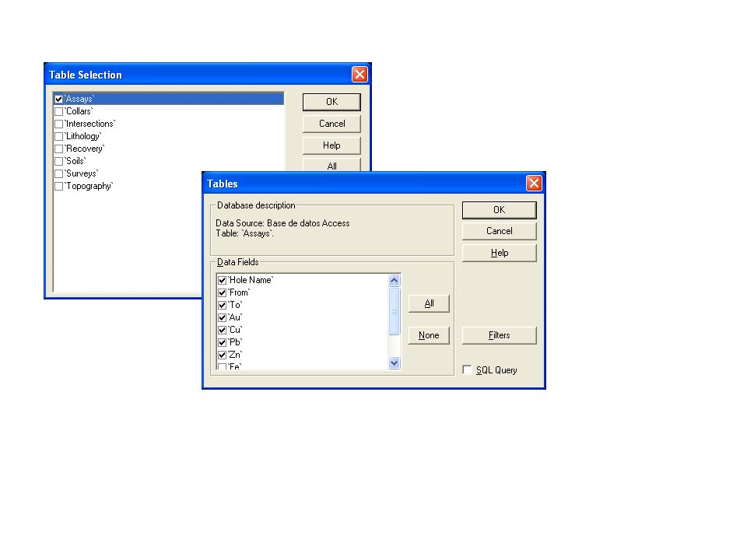
Task: Uncheck the Pb field checkbox
Action: click(222, 342)
